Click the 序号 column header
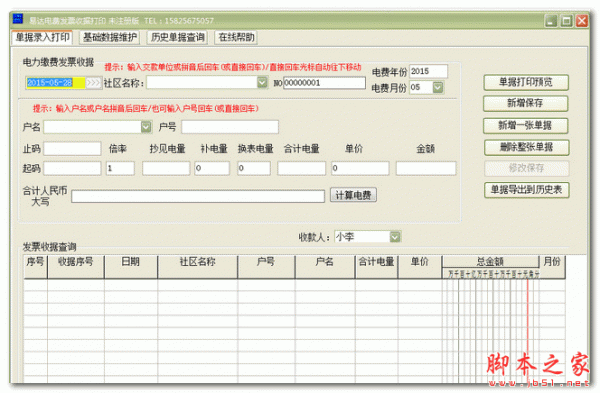 [x=35, y=267]
